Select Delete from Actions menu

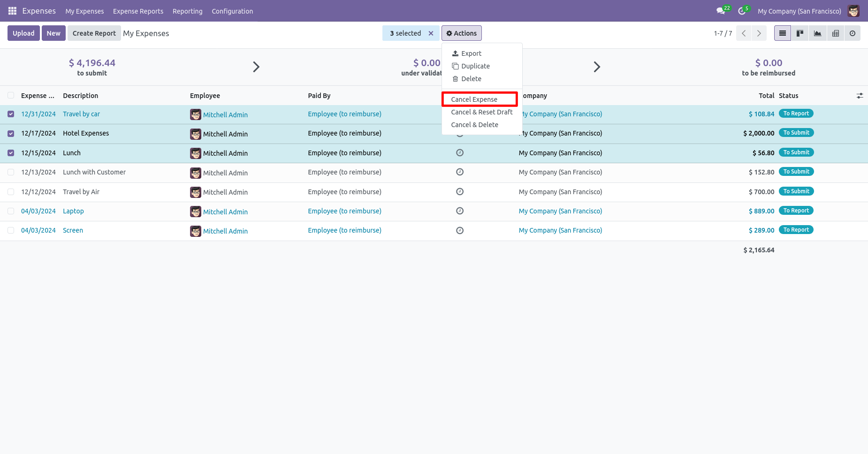click(x=482, y=79)
